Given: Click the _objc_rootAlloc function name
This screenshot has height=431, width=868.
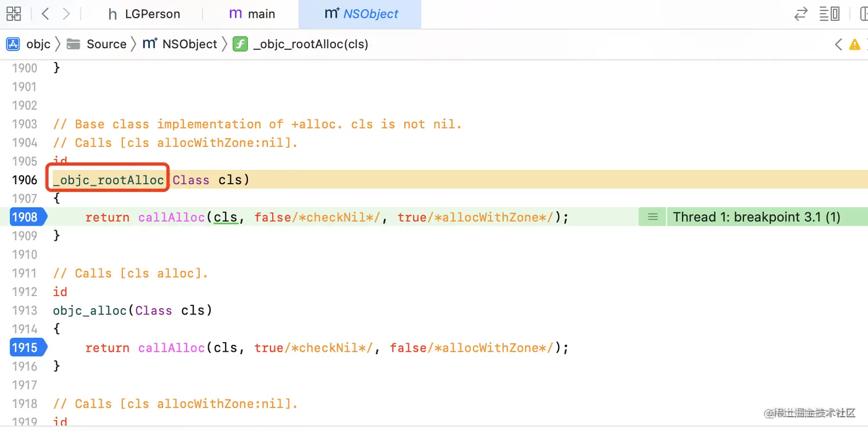Looking at the screenshot, I should pyautogui.click(x=108, y=180).
